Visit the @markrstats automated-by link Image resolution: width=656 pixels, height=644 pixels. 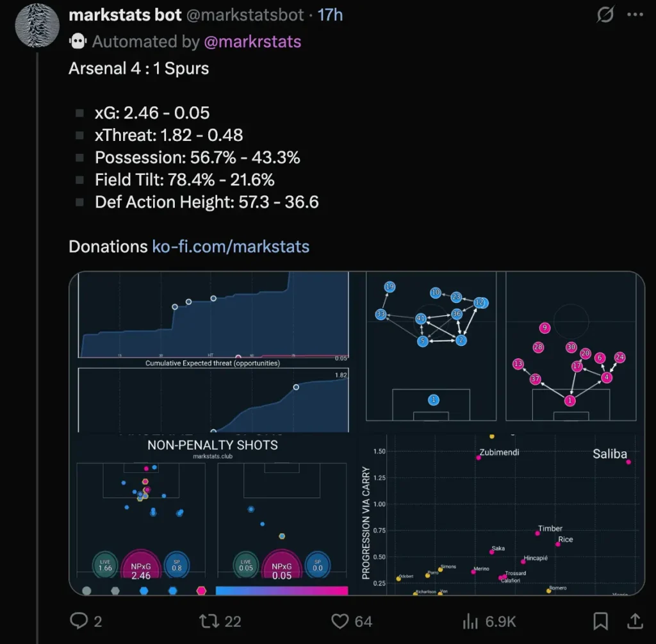252,42
